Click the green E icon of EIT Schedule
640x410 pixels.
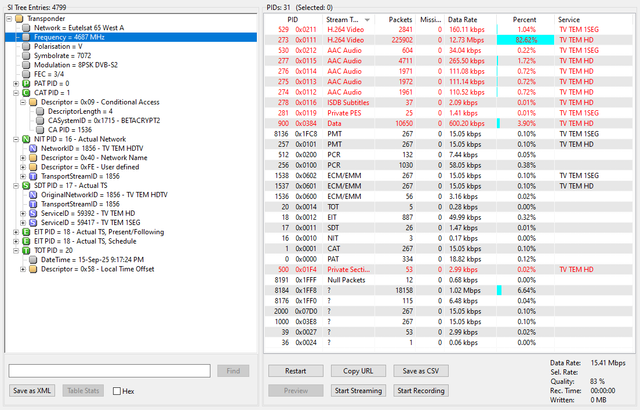(x=26, y=242)
